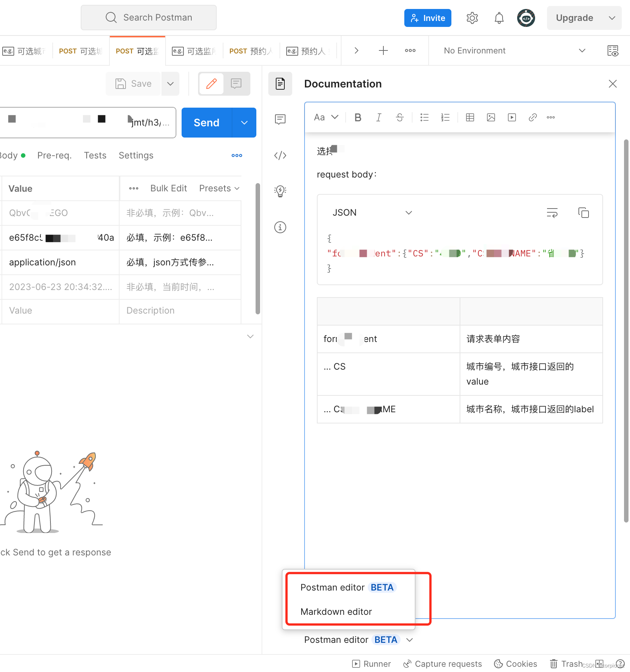Click the empty Value input cell
The height and width of the screenshot is (672, 630).
pyautogui.click(x=60, y=311)
